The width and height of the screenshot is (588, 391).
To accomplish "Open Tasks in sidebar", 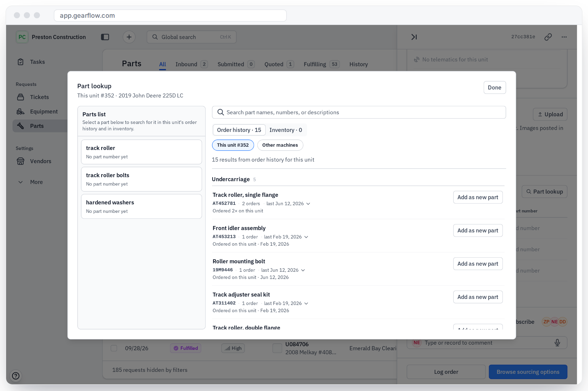I will click(37, 62).
